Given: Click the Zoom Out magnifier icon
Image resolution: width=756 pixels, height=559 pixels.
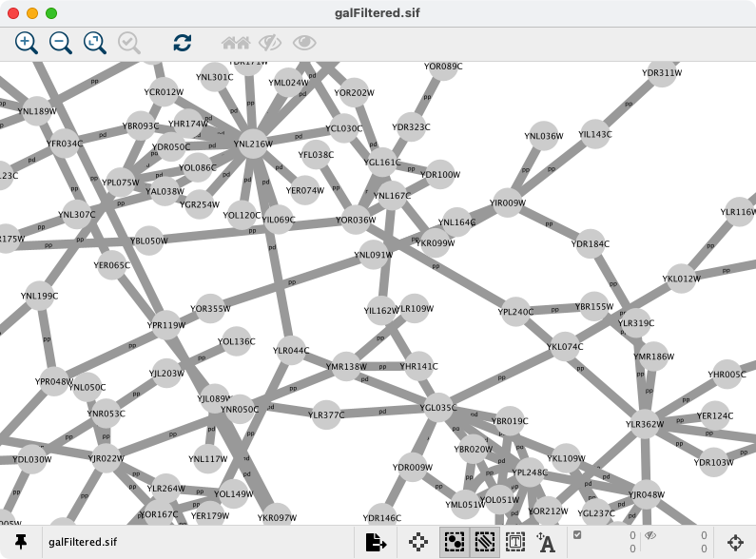Looking at the screenshot, I should pyautogui.click(x=61, y=42).
